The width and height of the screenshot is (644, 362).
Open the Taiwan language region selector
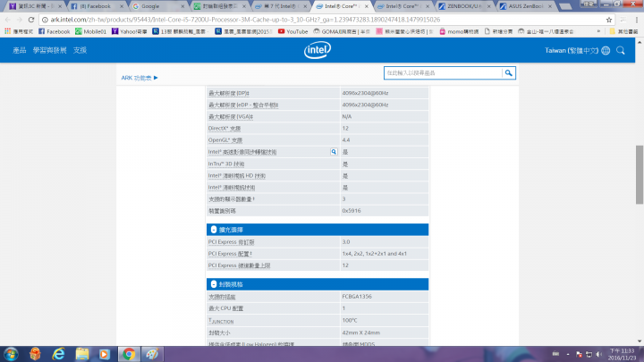pos(577,50)
